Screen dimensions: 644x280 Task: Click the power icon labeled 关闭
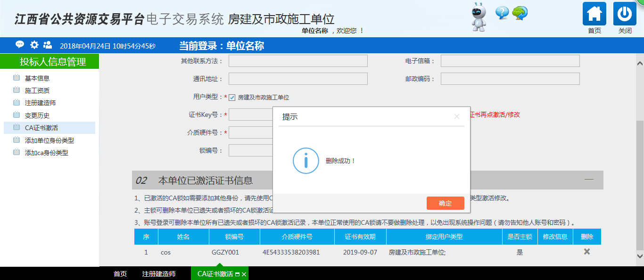tap(625, 14)
